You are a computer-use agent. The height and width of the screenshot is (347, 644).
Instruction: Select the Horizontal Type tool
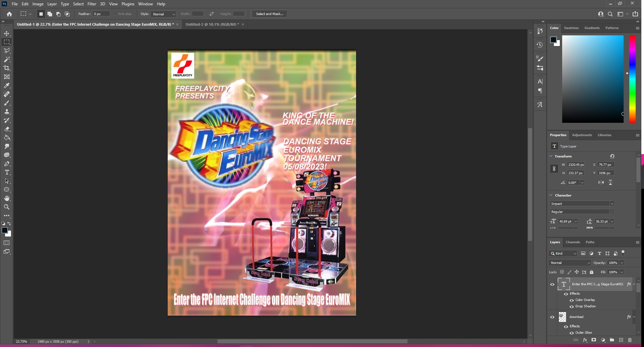pos(7,172)
